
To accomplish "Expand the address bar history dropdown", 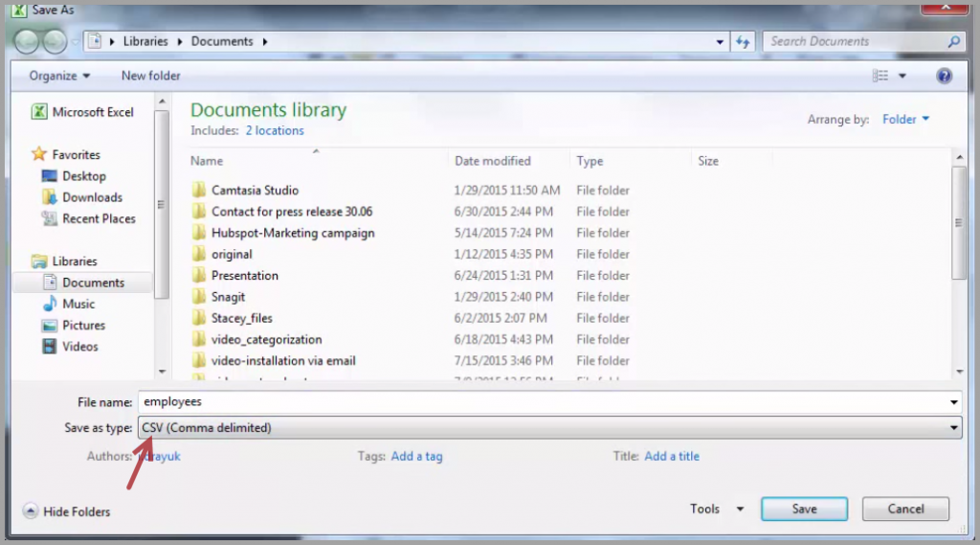I will pos(720,42).
